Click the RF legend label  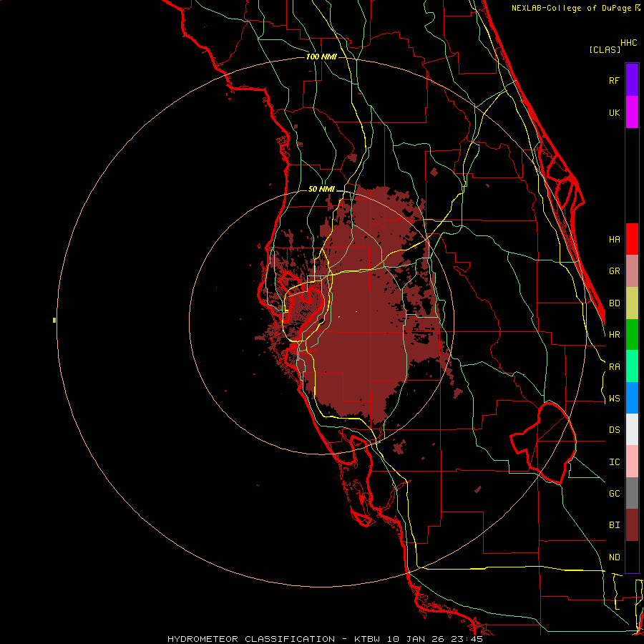point(615,80)
